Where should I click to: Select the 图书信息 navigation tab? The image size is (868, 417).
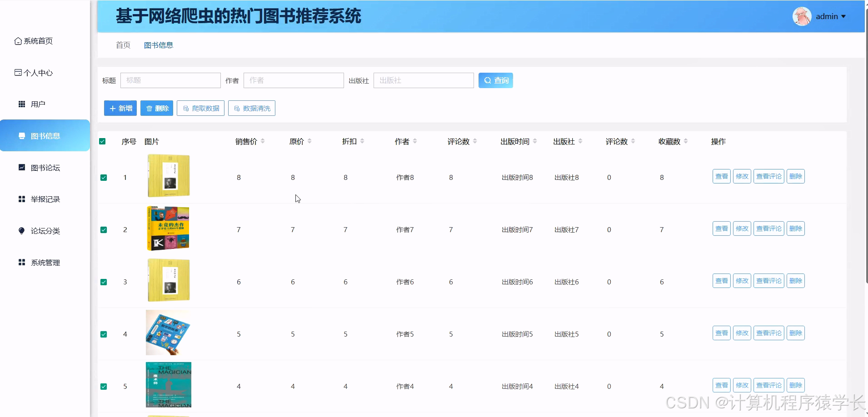158,45
